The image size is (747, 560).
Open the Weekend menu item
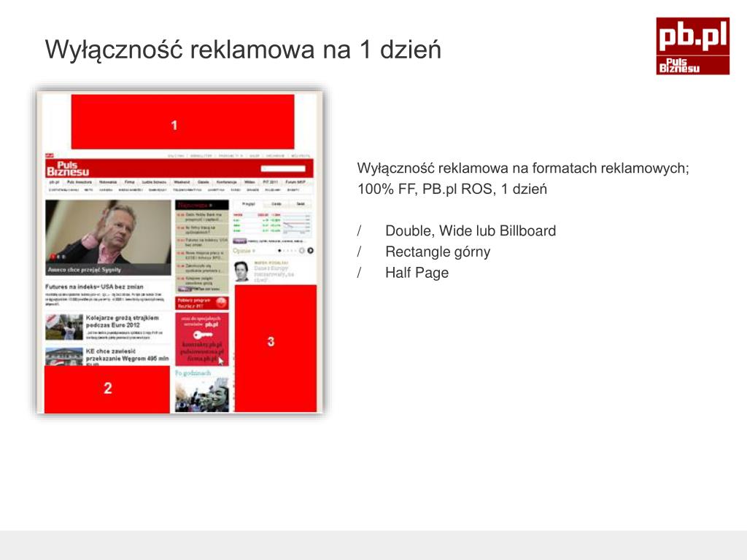click(x=182, y=182)
